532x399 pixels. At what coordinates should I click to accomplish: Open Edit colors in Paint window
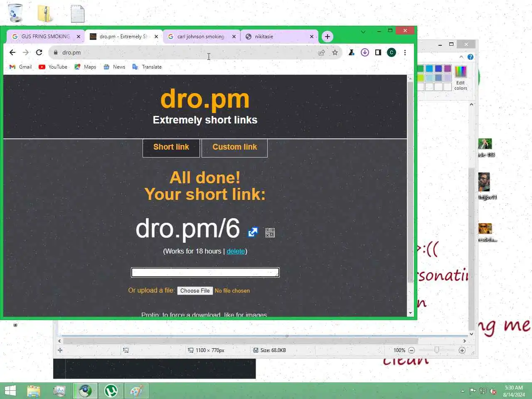pyautogui.click(x=461, y=78)
